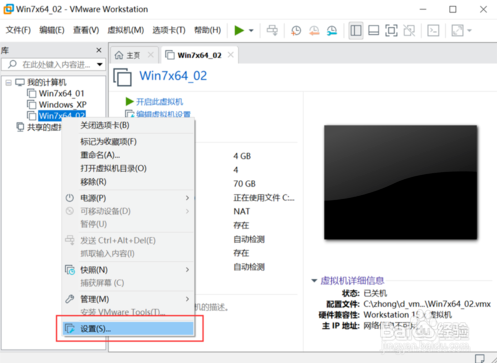Toggle the thumbnail bar view icon
The image size is (497, 363).
click(373, 30)
